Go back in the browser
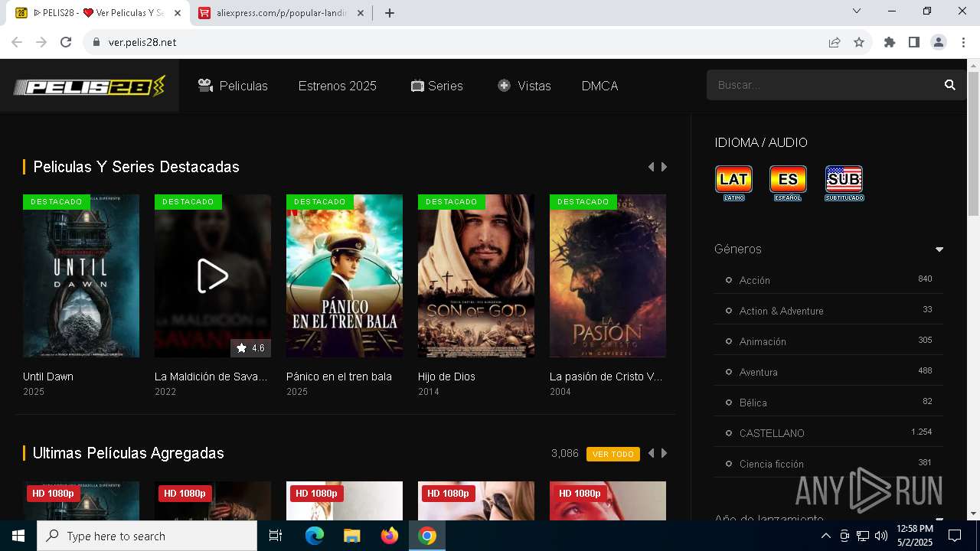Screen dimensions: 980x551 coord(17,42)
